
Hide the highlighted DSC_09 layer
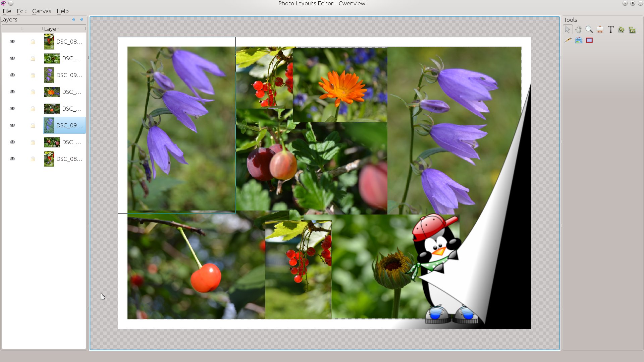(12, 125)
